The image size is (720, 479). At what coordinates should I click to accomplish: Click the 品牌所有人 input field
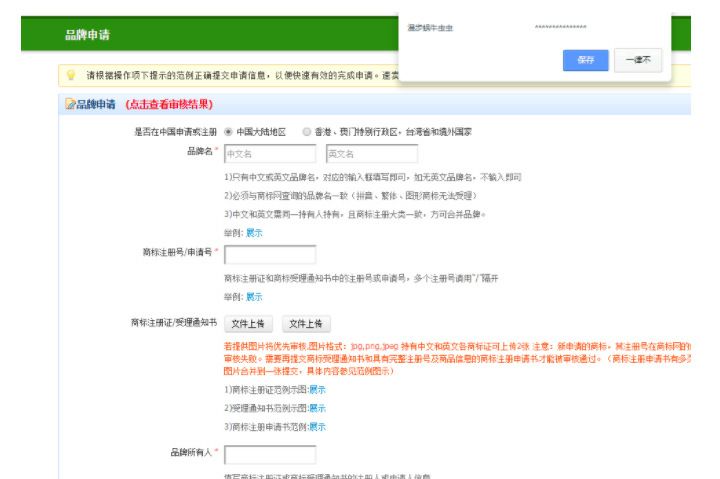270,455
